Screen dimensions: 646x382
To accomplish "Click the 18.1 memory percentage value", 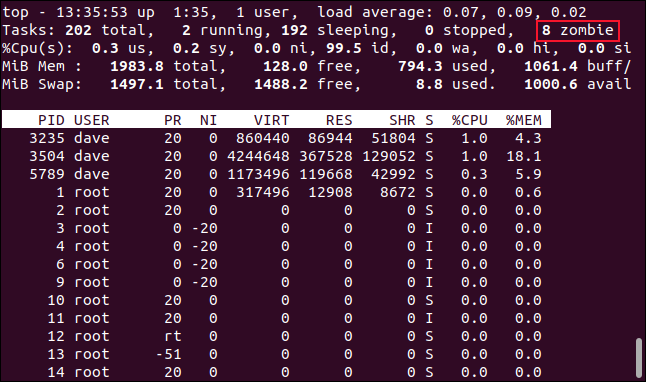I will tap(524, 156).
